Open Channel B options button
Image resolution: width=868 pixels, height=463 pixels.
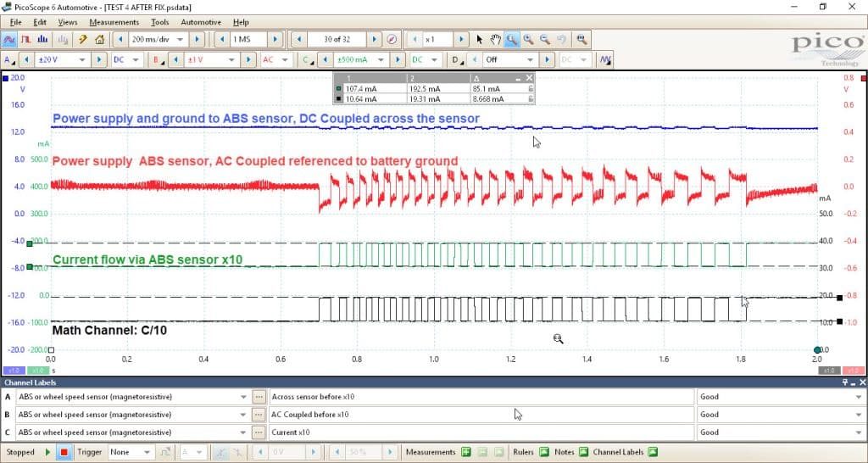[x=159, y=60]
